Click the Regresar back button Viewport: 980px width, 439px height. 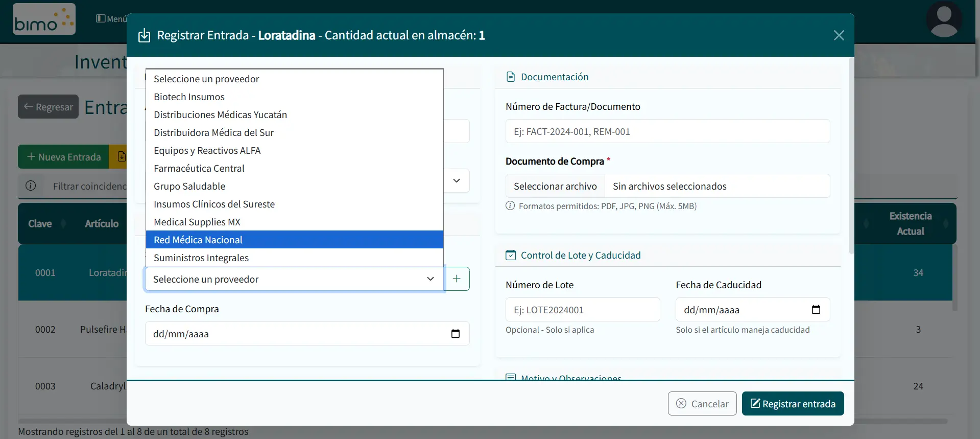[48, 107]
